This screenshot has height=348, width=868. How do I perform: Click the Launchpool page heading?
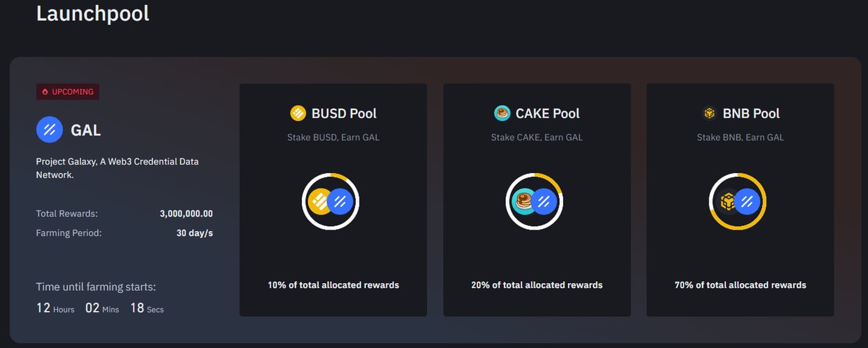pyautogui.click(x=93, y=13)
